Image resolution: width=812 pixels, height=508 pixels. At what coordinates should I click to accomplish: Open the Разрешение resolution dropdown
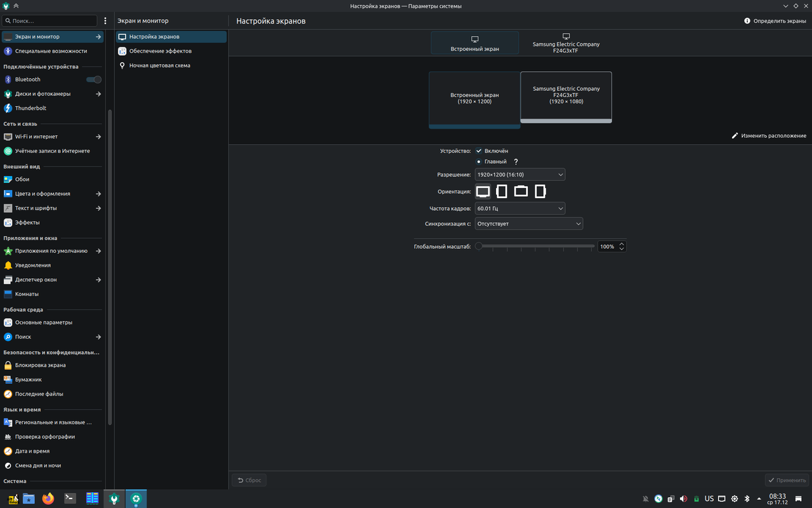click(520, 175)
